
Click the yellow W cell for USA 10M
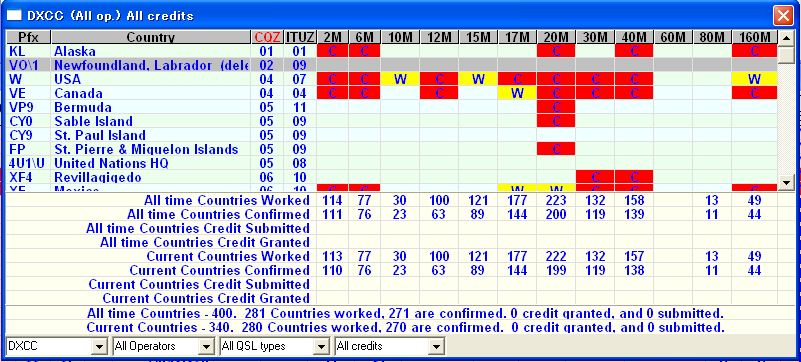coord(400,79)
